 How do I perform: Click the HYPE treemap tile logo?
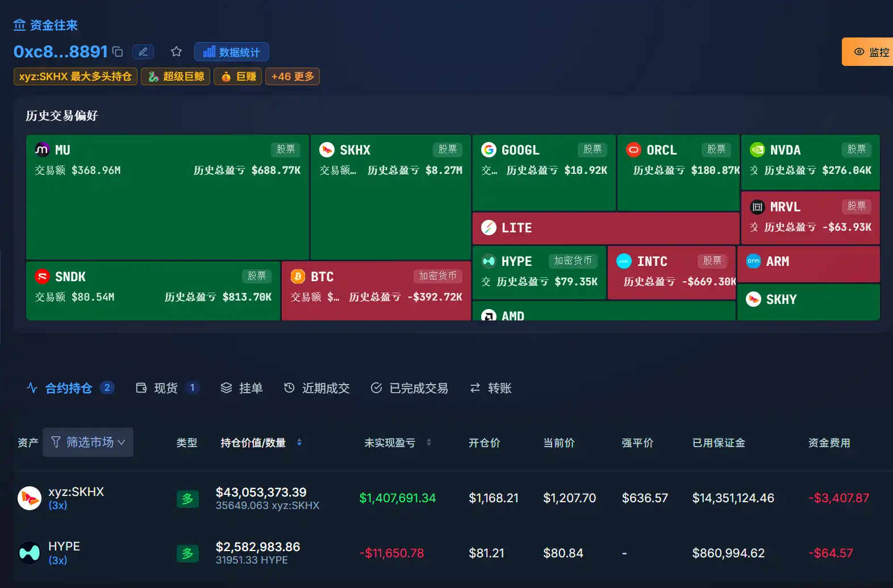coord(489,261)
